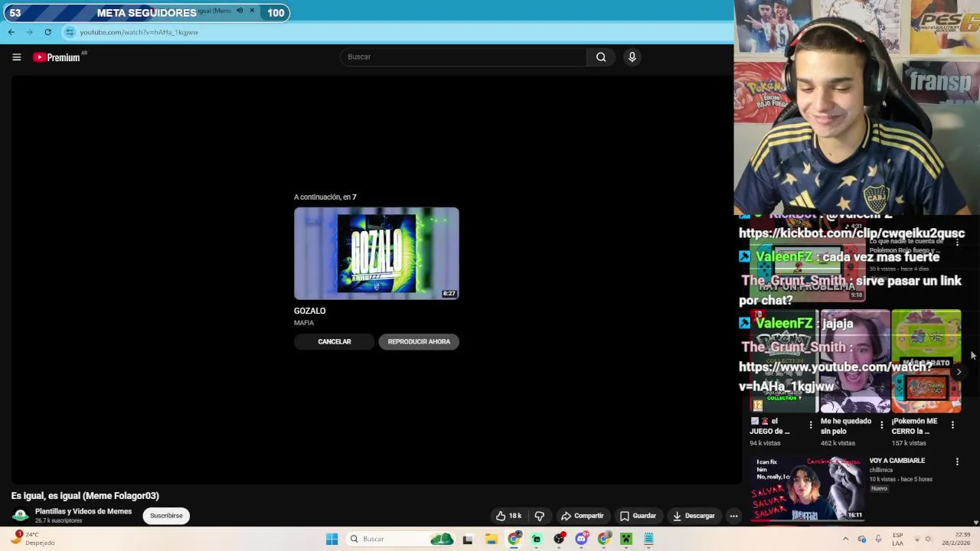Open GOZALO next video thumbnail

pos(377,253)
